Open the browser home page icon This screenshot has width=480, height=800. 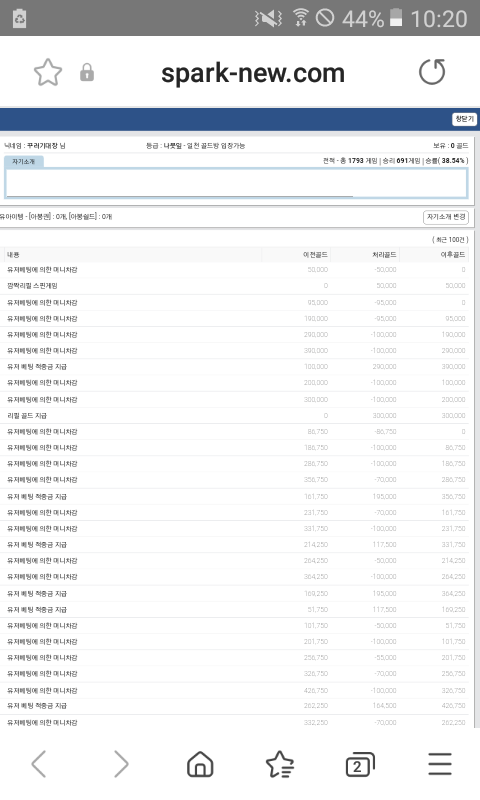pyautogui.click(x=200, y=764)
